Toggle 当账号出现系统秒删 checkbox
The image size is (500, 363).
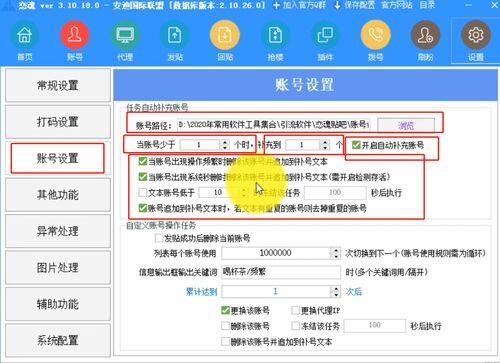coord(143,177)
